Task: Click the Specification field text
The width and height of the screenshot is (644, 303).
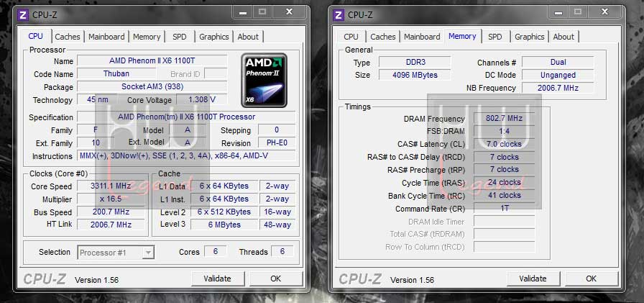Action: [x=186, y=117]
